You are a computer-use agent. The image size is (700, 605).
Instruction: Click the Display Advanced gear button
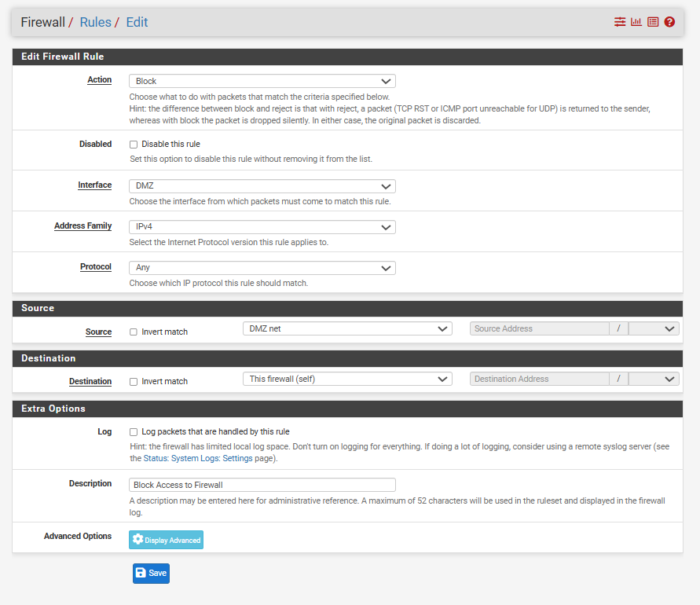tap(166, 540)
